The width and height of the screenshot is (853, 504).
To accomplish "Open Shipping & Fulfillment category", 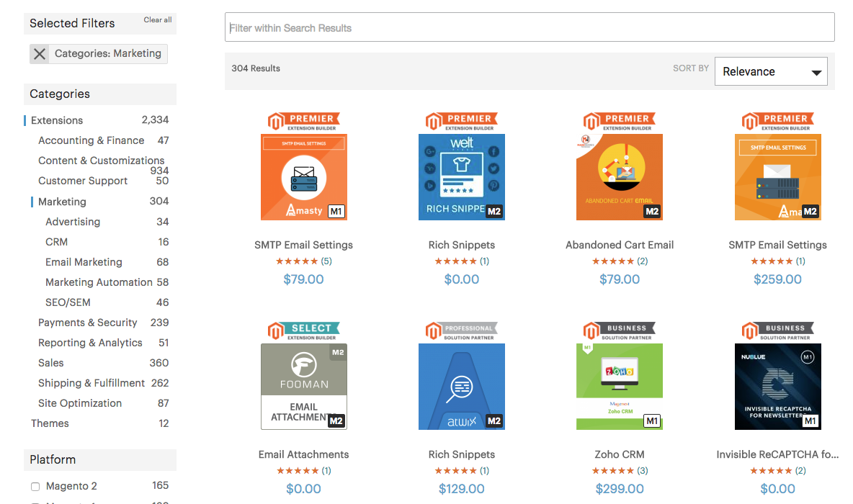I will pos(91,383).
